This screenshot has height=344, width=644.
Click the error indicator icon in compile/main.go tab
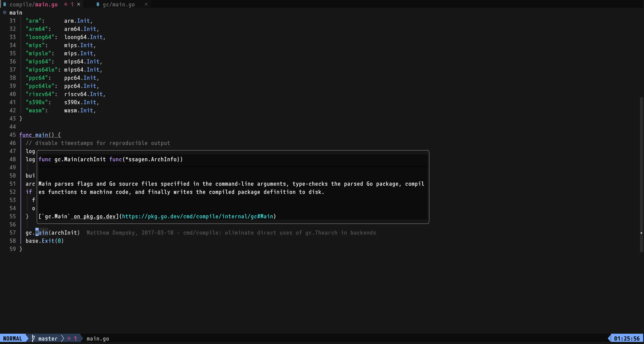point(66,4)
